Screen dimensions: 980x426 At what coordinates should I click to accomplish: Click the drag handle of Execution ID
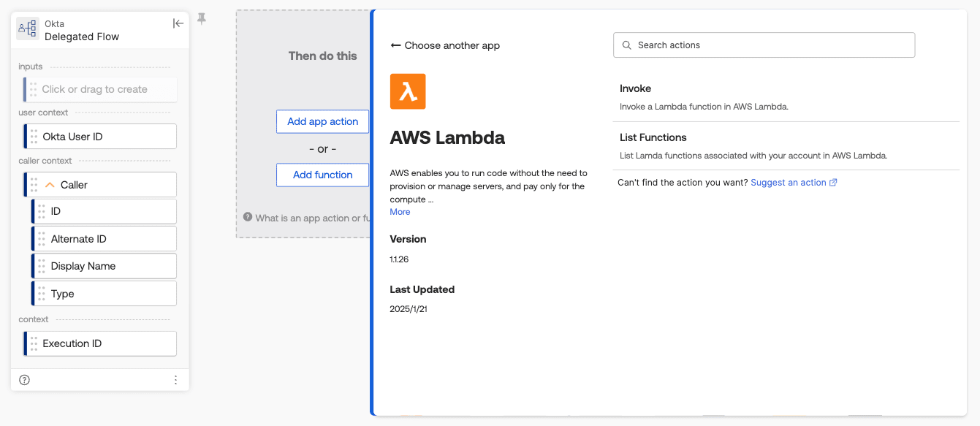[34, 343]
